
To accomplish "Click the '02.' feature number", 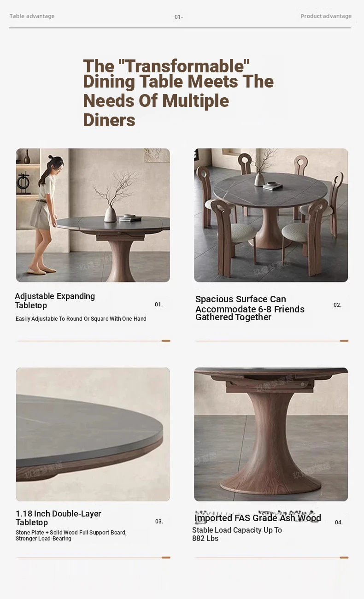I will [x=338, y=305].
